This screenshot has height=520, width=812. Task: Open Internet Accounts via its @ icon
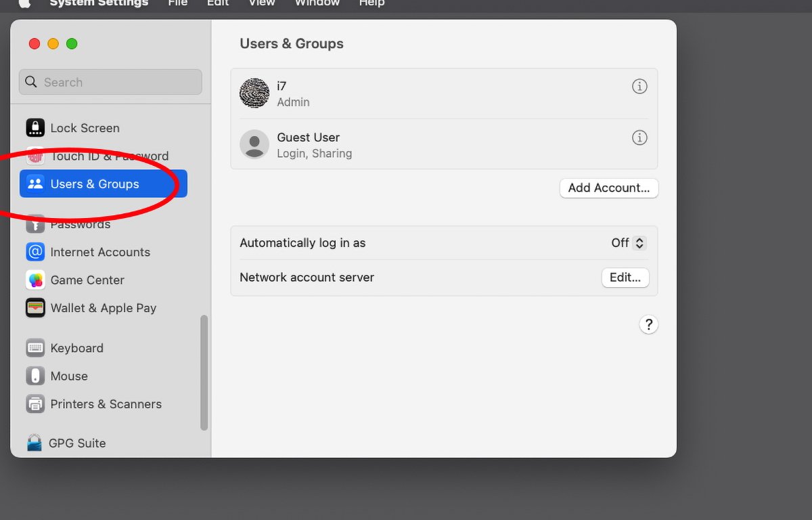(35, 252)
